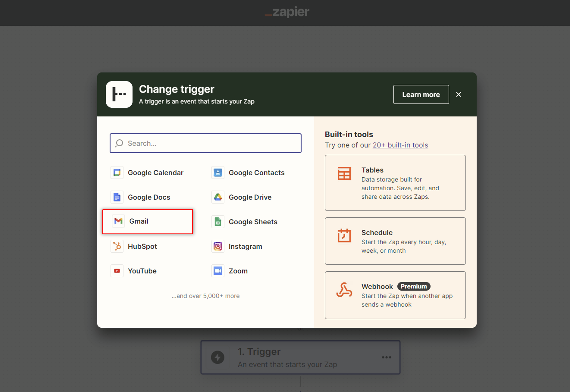Select the Tables built-in tool title
This screenshot has height=392, width=570.
(372, 170)
